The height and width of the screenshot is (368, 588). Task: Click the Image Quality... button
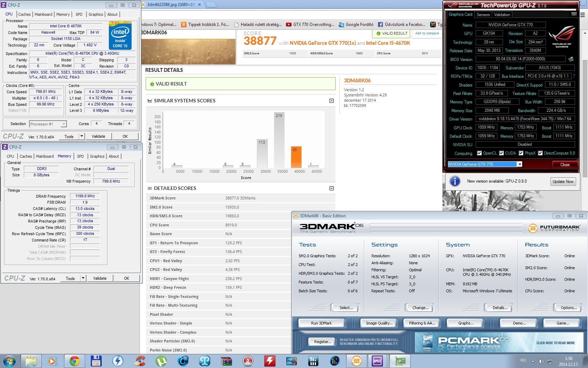(379, 323)
